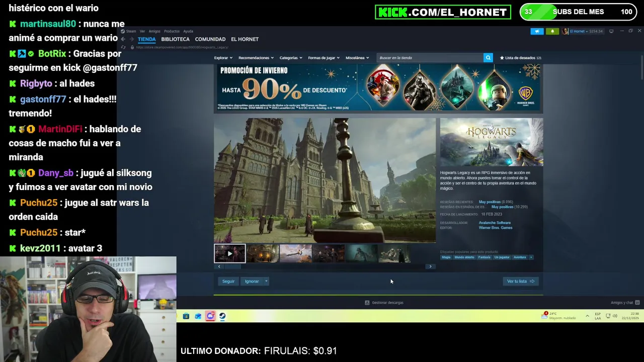The height and width of the screenshot is (362, 644).
Task: Select the Fantasía tag
Action: [484, 257]
